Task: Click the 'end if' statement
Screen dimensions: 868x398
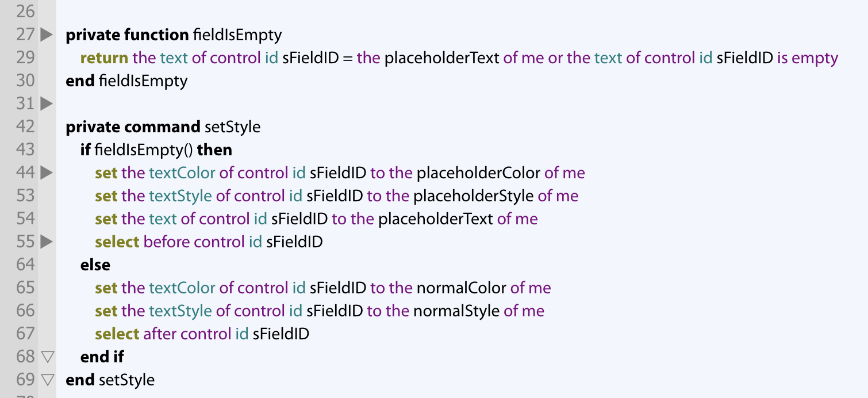Action: coord(102,357)
